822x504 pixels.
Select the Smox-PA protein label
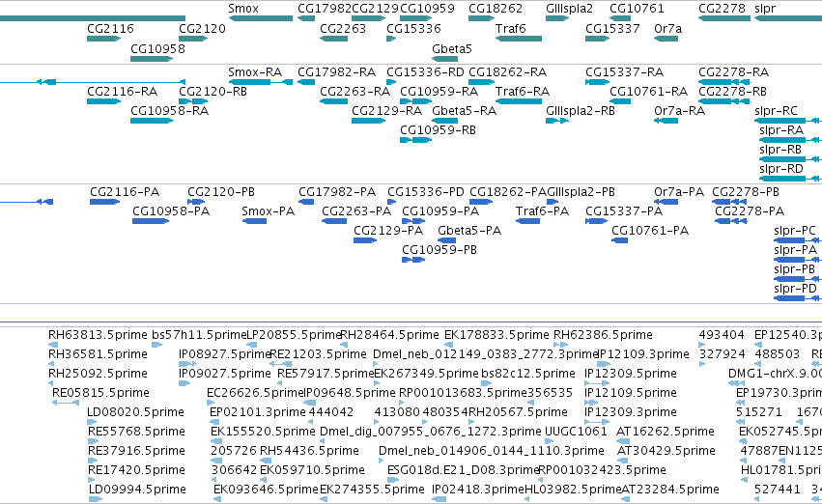tap(268, 211)
